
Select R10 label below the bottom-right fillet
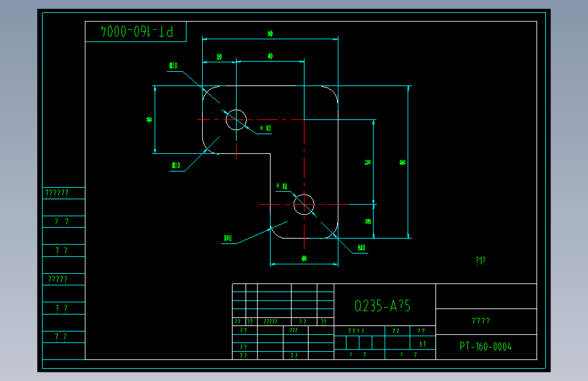coord(361,248)
